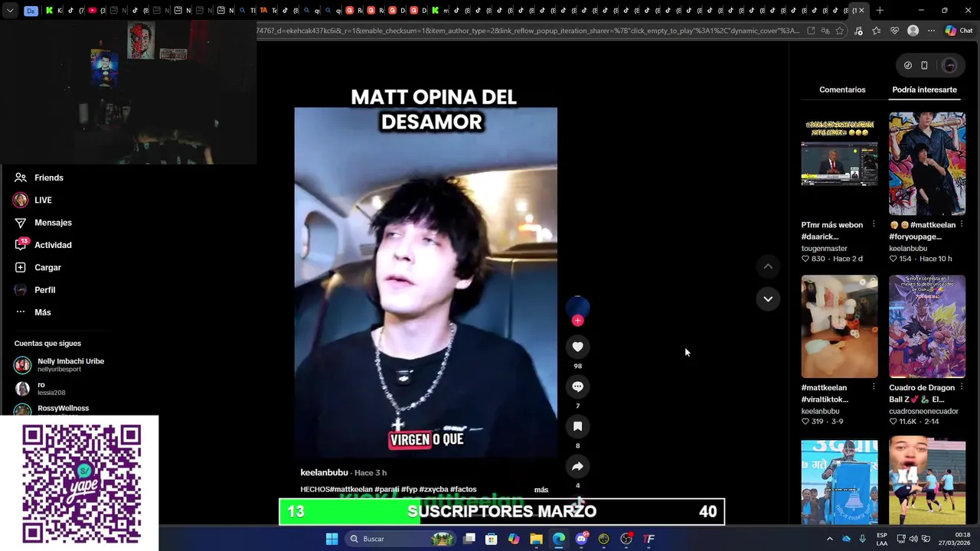Go to the next video with the down chevron

tap(767, 298)
